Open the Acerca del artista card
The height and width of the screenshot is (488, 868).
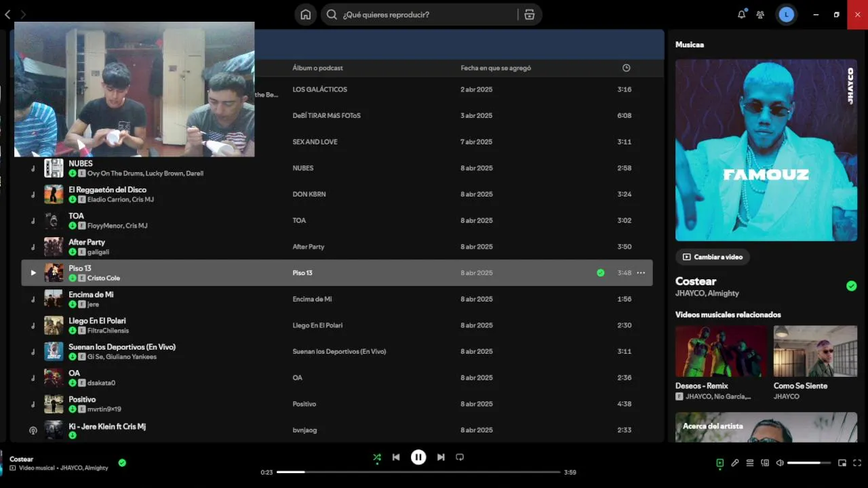coord(766,427)
